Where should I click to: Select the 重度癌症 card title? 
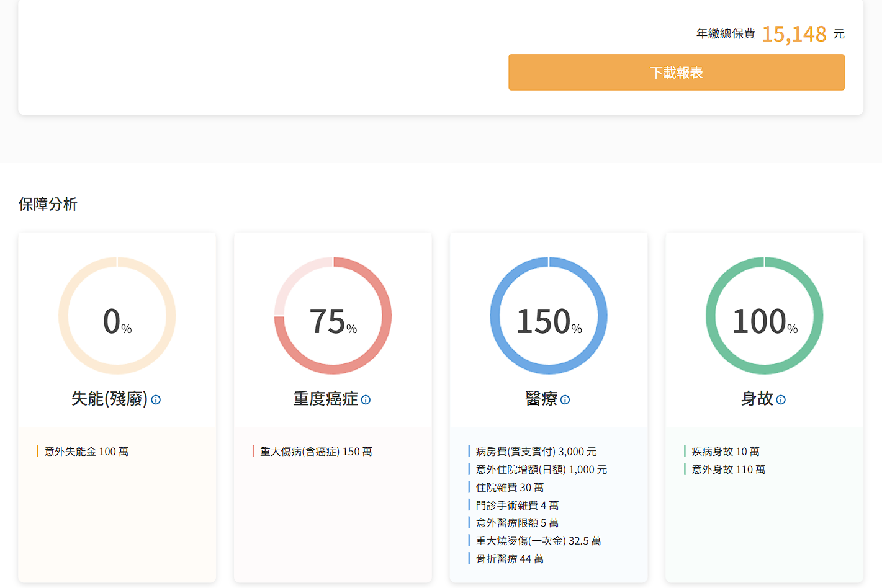point(326,399)
